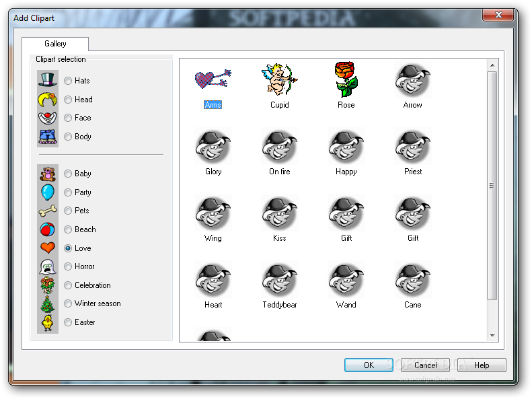Screen dimensions: 532x399
Task: Select the Winter season radio button
Action: tap(68, 303)
